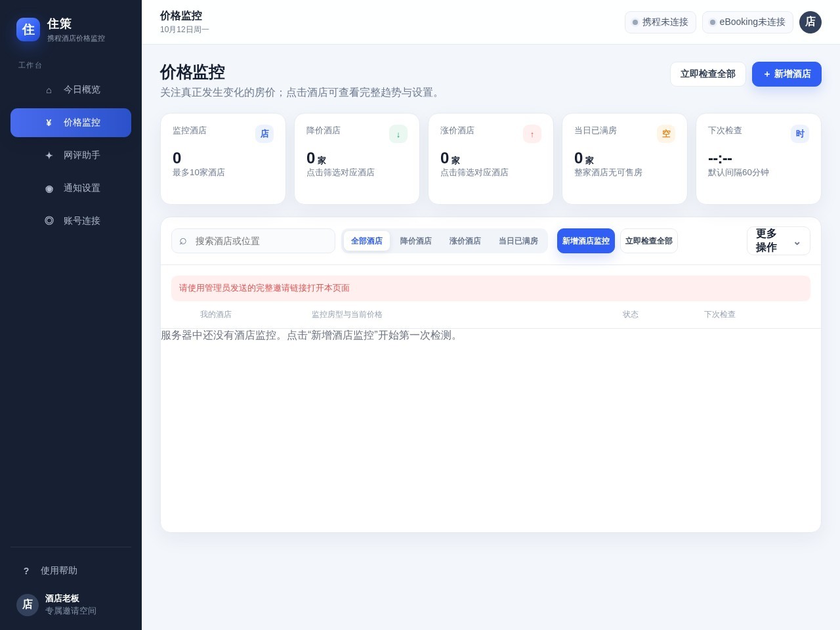Click the 监控酒店 summary card
The image size is (840, 630).
pos(223,159)
